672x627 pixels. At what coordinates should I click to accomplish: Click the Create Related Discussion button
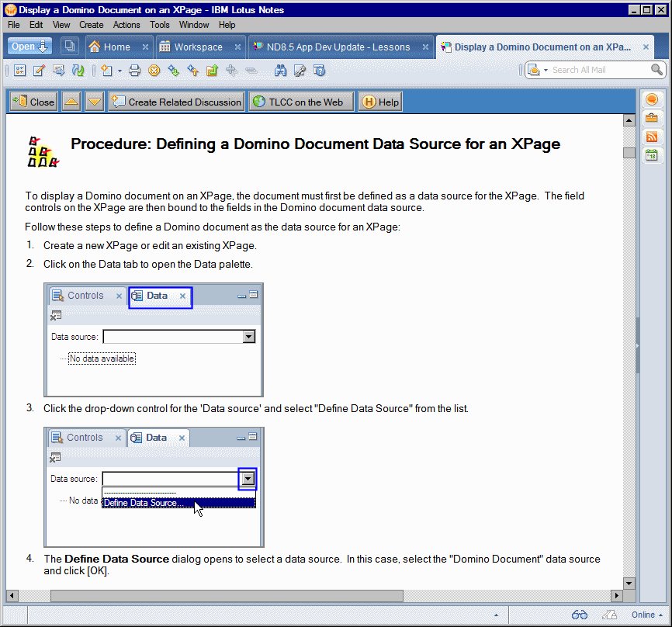[176, 101]
